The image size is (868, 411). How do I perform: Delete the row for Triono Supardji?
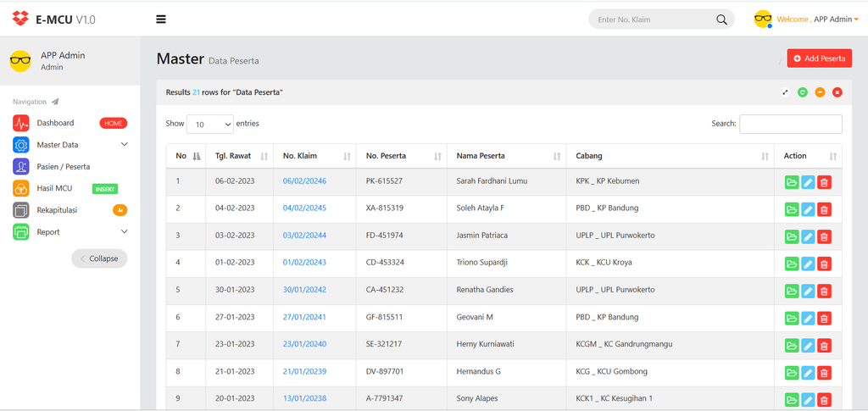click(824, 264)
